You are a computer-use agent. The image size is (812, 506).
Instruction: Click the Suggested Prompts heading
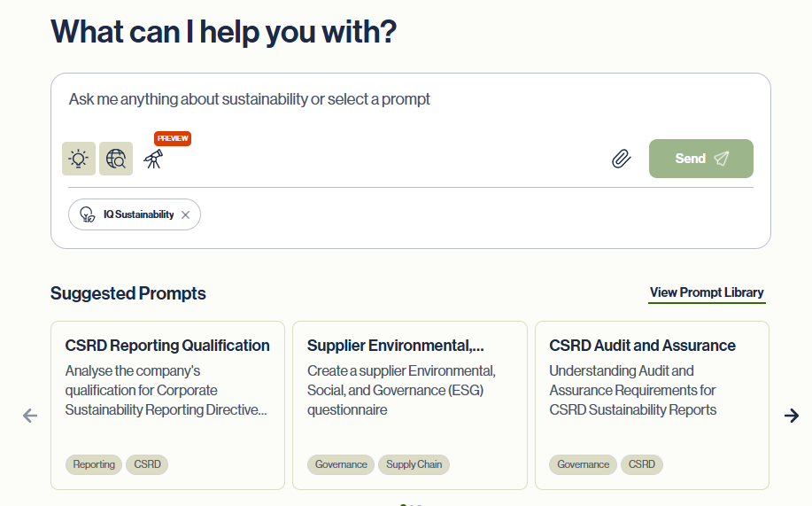point(128,293)
